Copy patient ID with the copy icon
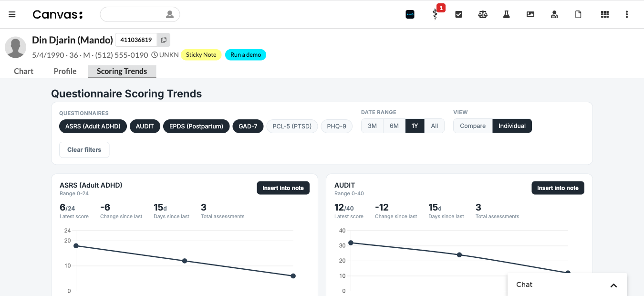 [164, 40]
